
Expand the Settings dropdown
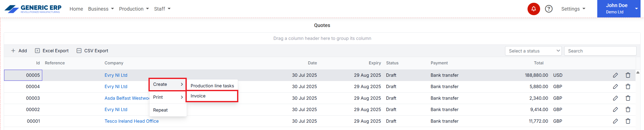pos(573,9)
